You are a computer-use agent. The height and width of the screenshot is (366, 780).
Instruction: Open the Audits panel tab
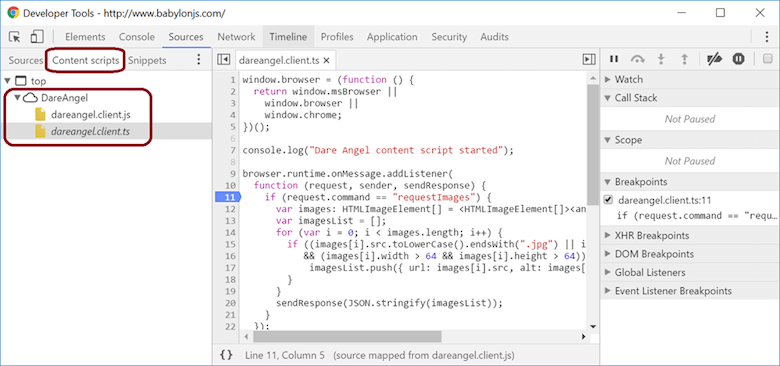(x=494, y=37)
